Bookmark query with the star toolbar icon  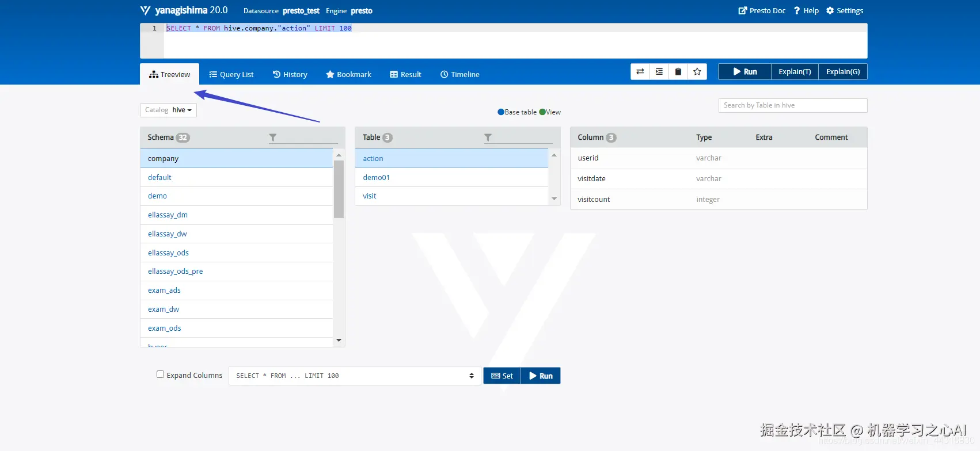(x=697, y=72)
